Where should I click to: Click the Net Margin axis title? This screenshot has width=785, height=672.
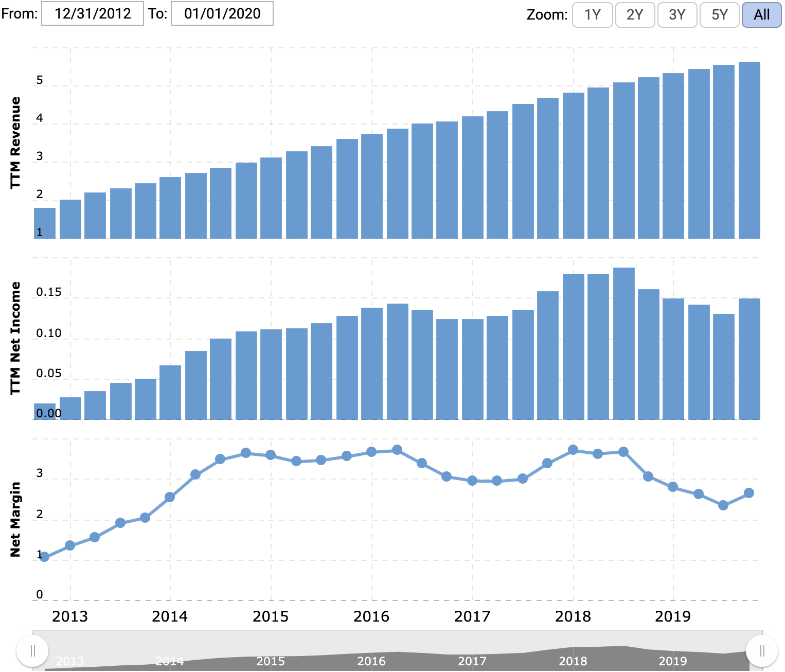tap(15, 519)
